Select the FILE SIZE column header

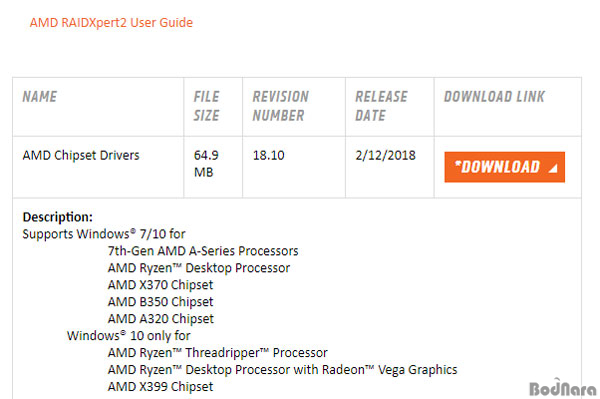[x=206, y=106]
